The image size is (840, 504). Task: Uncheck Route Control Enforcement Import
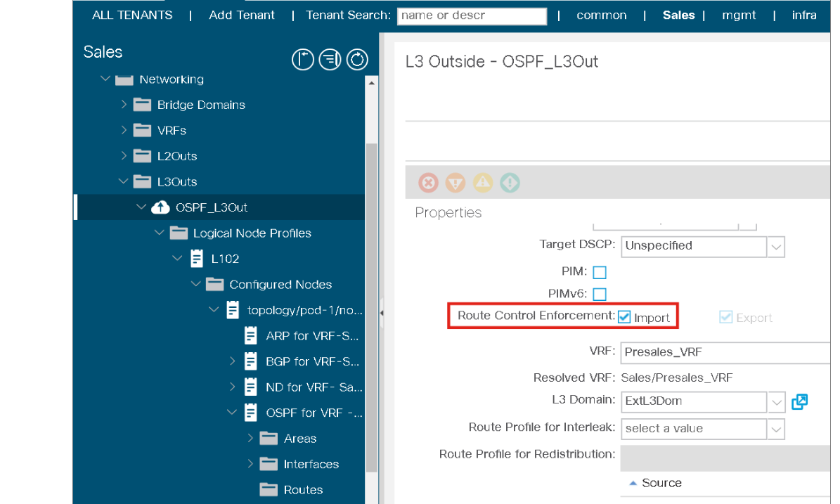[x=624, y=317]
